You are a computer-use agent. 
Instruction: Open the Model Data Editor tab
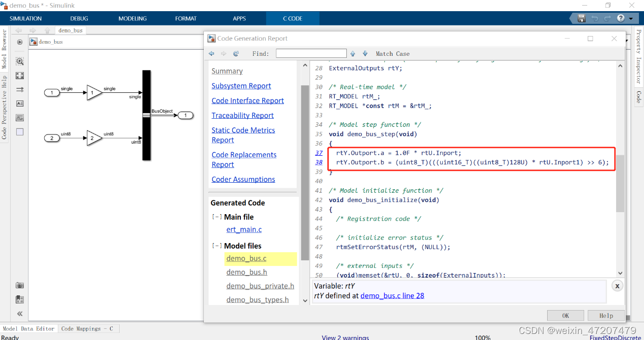point(29,328)
